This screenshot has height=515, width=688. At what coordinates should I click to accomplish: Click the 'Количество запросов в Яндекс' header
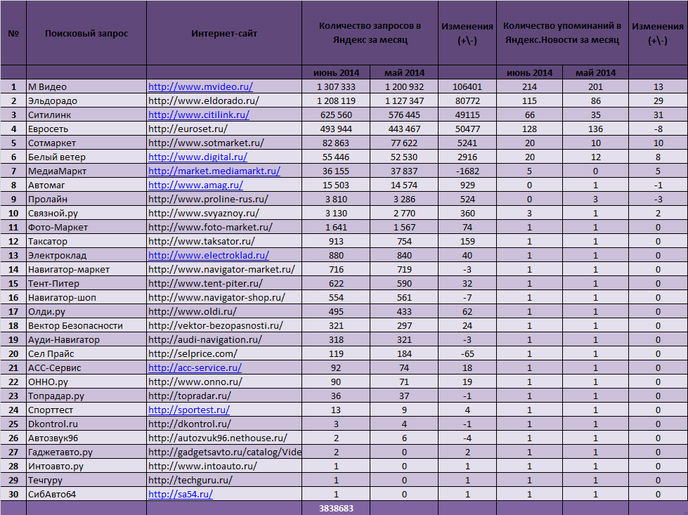369,32
